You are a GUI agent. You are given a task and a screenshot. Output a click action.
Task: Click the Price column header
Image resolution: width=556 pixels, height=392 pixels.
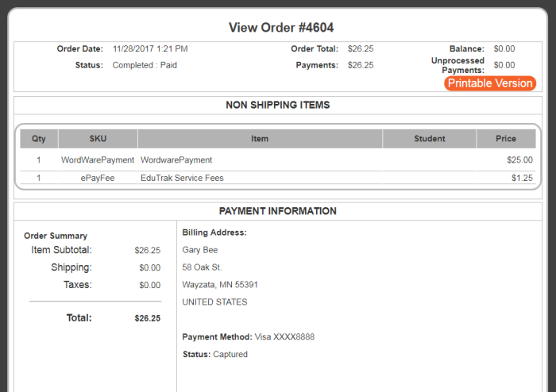point(506,138)
